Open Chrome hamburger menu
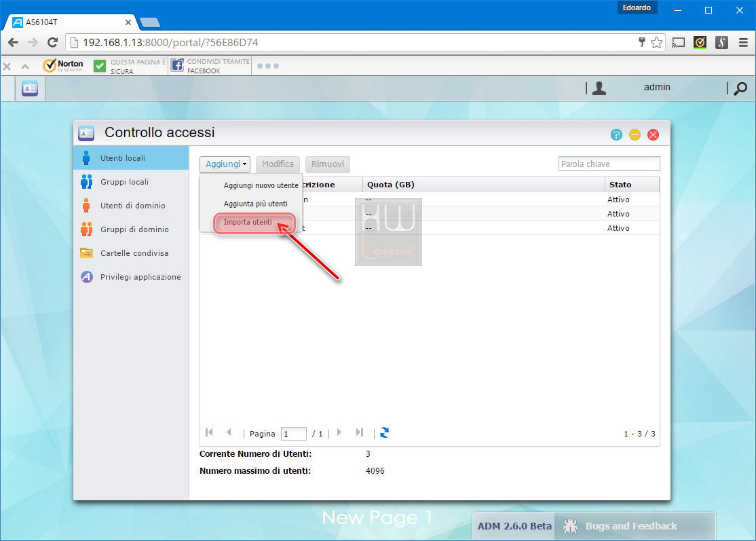The height and width of the screenshot is (541, 756). (x=744, y=43)
